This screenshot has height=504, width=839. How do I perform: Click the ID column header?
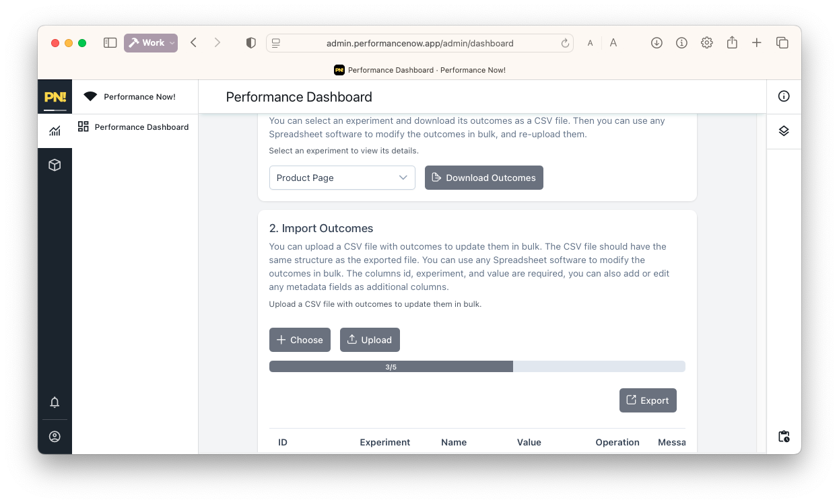click(283, 442)
